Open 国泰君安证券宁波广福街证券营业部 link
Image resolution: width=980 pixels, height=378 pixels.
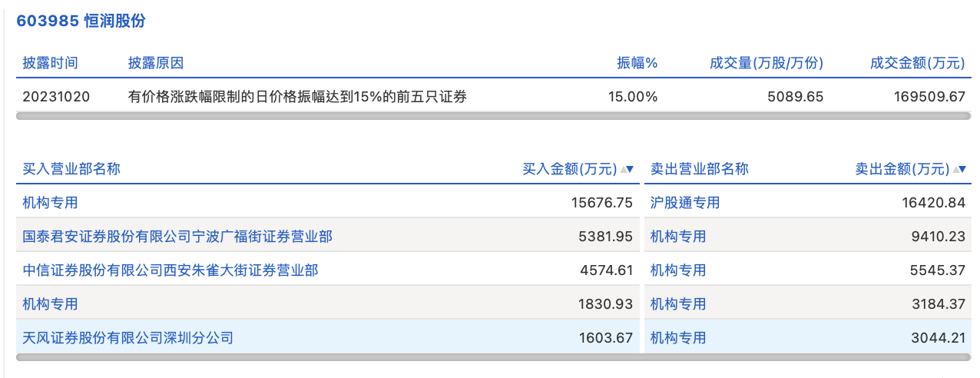(177, 237)
